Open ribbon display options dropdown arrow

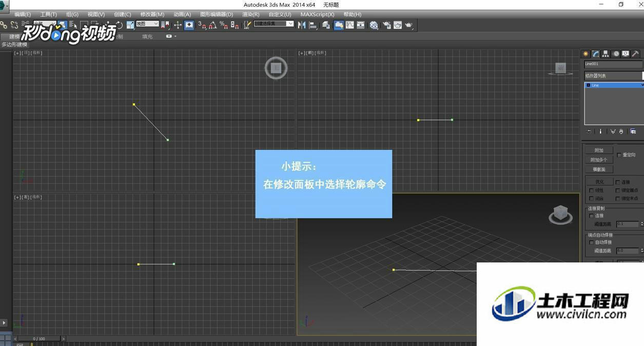tap(175, 36)
